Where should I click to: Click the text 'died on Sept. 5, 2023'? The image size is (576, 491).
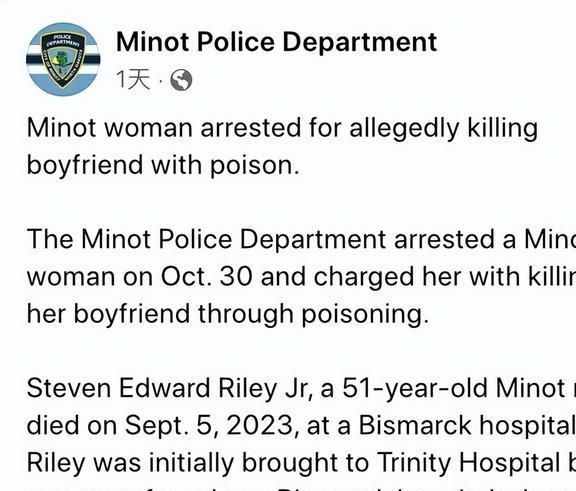(159, 426)
